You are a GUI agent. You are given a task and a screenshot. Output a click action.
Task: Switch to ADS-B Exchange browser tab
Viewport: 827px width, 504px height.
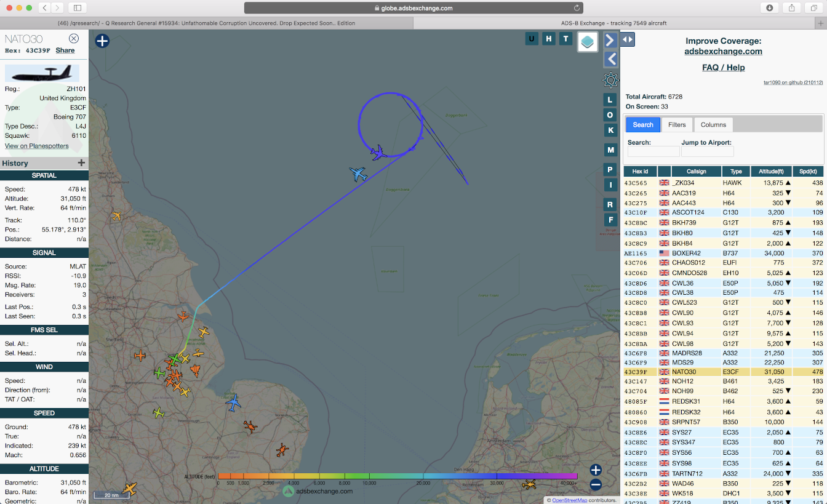click(x=614, y=23)
